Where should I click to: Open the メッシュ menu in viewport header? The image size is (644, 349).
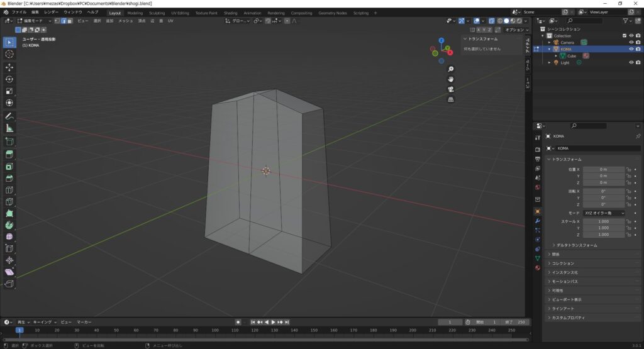tap(125, 21)
